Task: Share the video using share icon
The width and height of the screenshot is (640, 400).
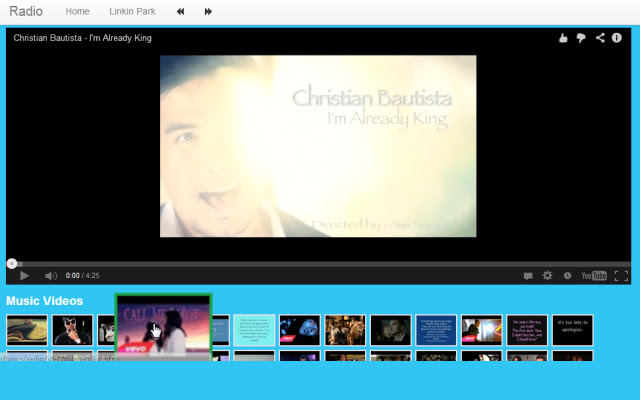Action: 600,38
